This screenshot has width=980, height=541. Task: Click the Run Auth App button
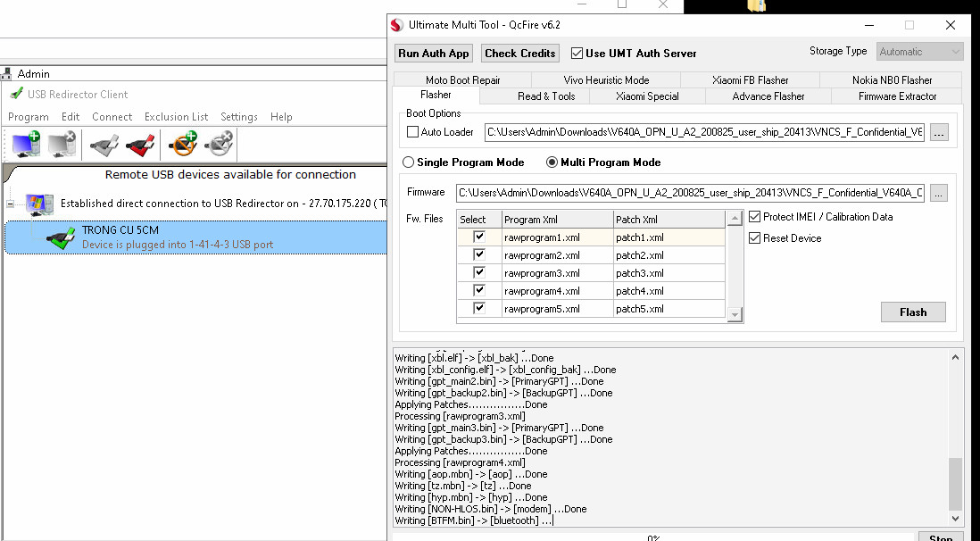[433, 54]
